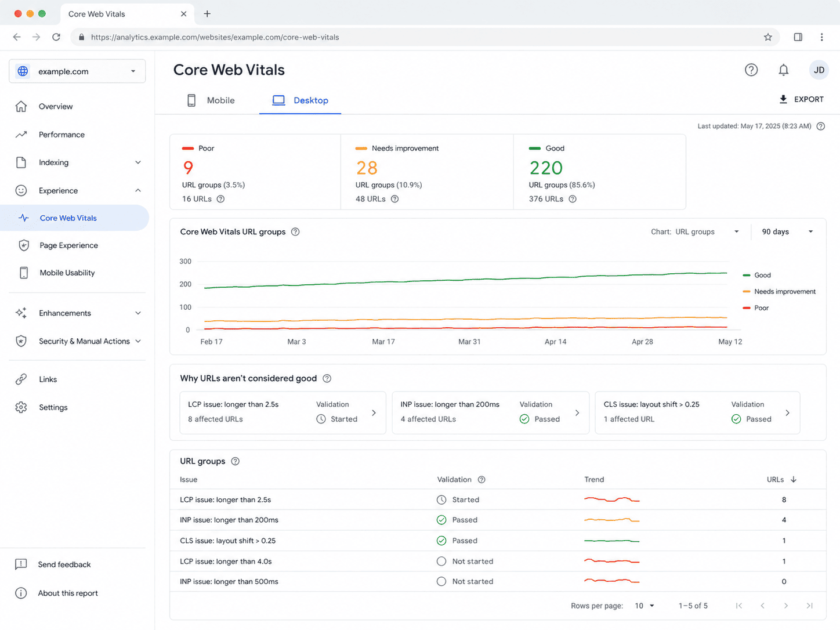The image size is (840, 630).
Task: Collapse the Experience section
Action: [138, 190]
